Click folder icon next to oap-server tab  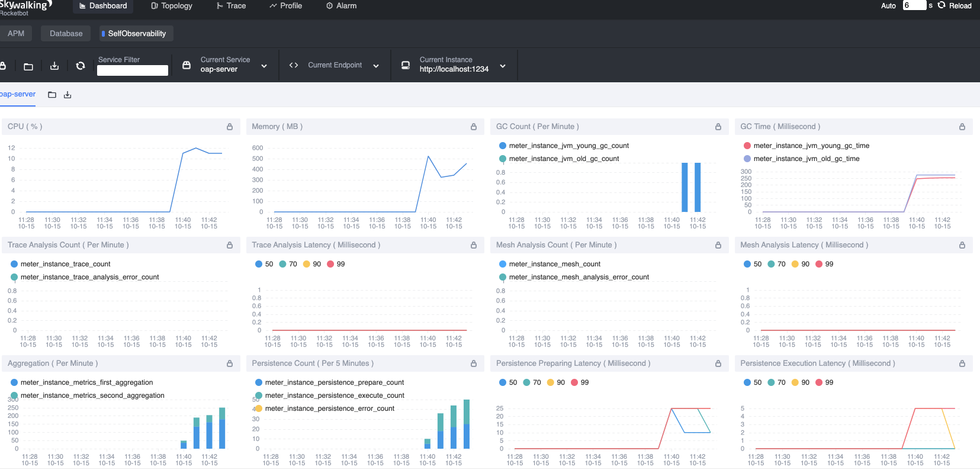point(52,95)
